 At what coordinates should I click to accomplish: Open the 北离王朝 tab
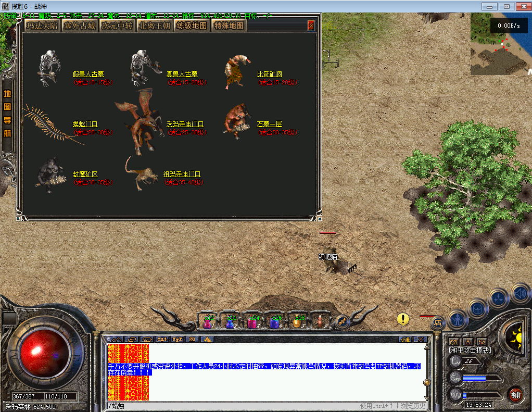(155, 26)
